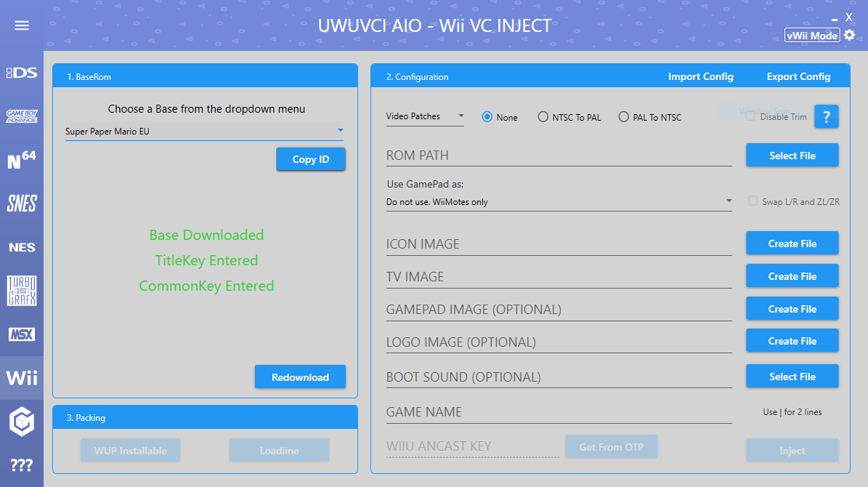Select the NES console icon
868x487 pixels.
(22, 247)
